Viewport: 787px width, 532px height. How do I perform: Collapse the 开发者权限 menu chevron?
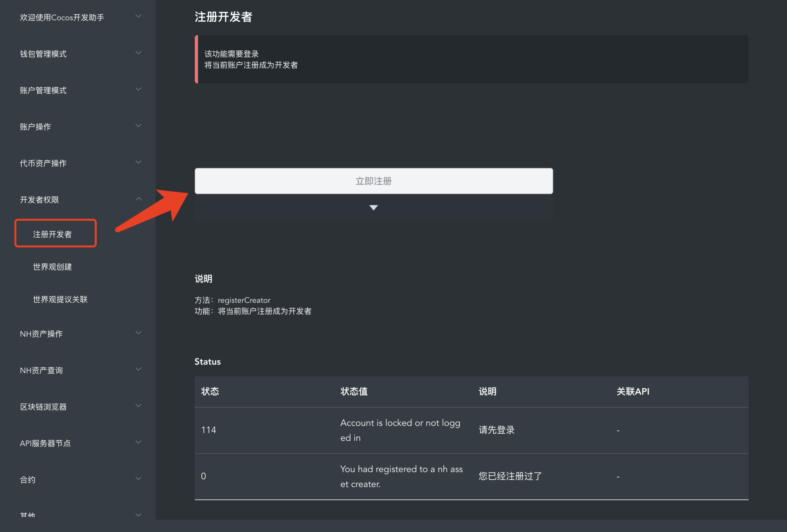(x=139, y=199)
